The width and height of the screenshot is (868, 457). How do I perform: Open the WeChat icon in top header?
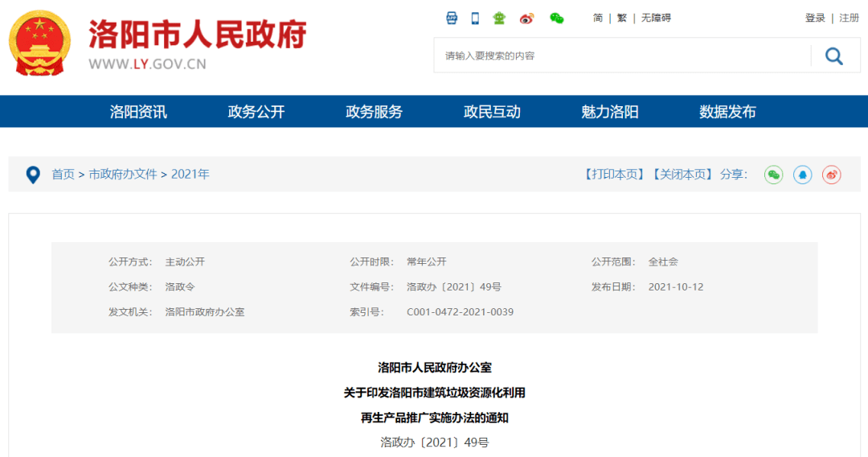556,18
